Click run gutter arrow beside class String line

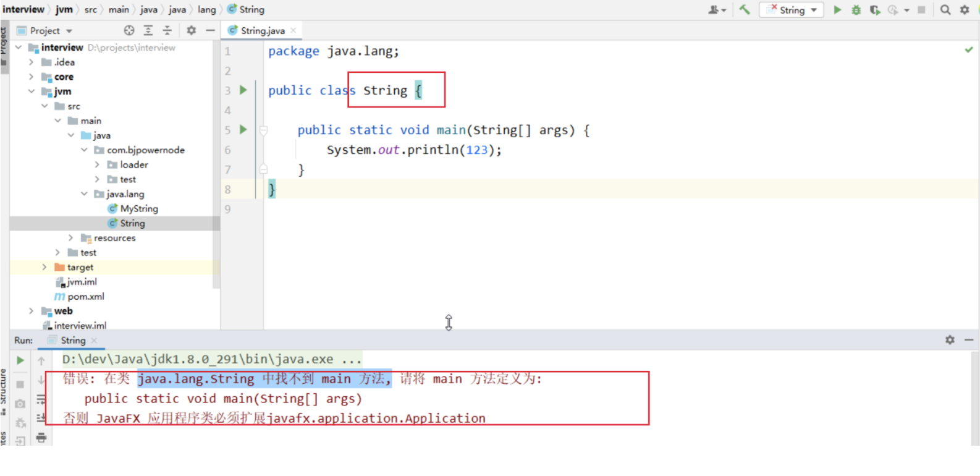[243, 90]
